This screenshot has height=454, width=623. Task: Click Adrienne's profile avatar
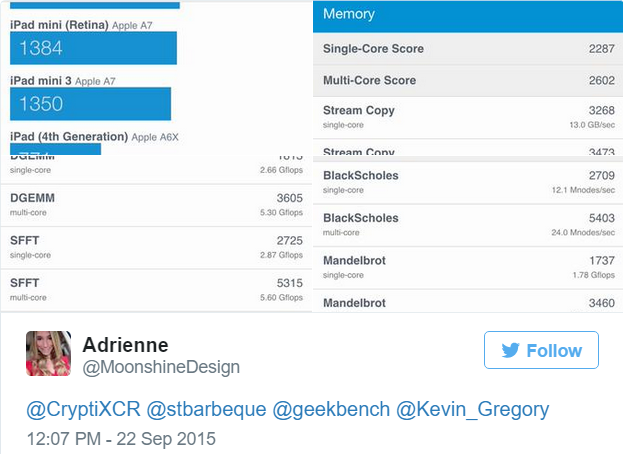[48, 354]
